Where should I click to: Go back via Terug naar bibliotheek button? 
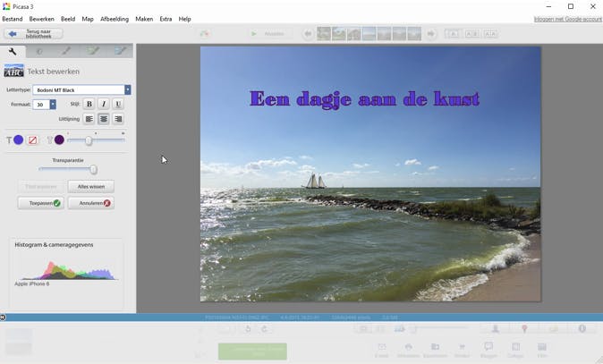click(x=33, y=34)
